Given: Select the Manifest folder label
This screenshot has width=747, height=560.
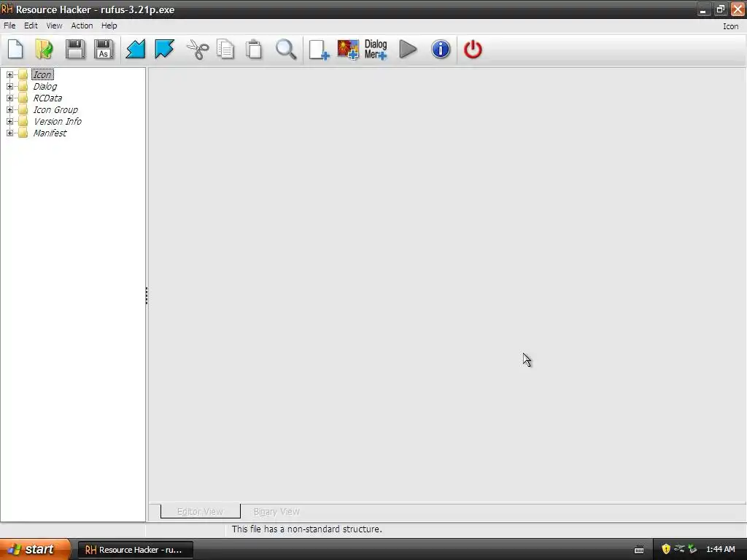Looking at the screenshot, I should click(50, 133).
